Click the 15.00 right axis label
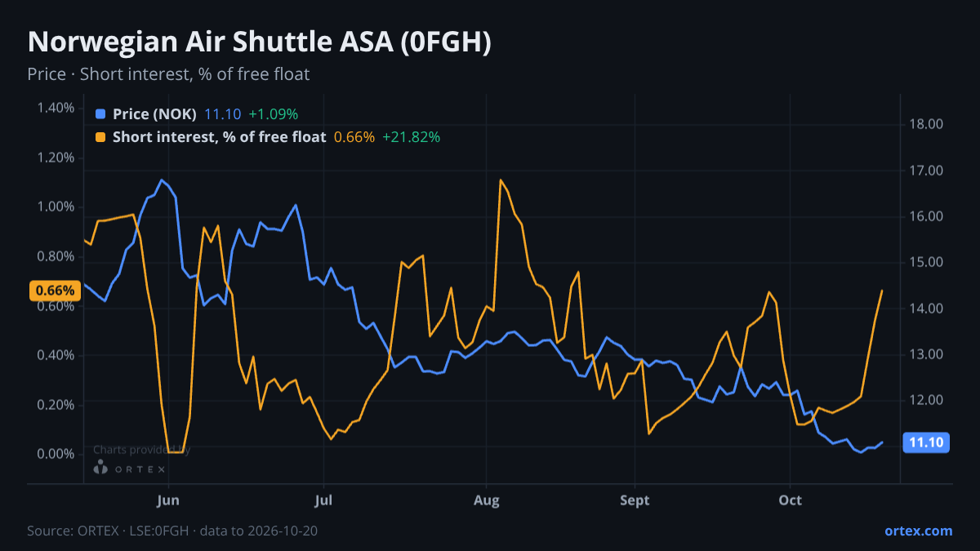 coord(926,262)
